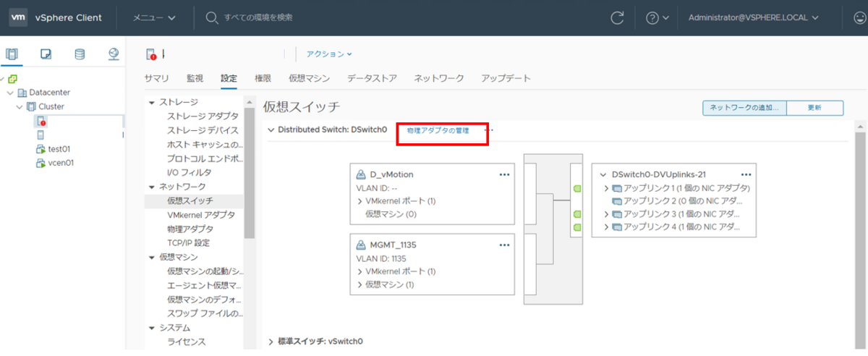This screenshot has height=356, width=868.
Task: Open the アクション dropdown
Action: pyautogui.click(x=329, y=54)
